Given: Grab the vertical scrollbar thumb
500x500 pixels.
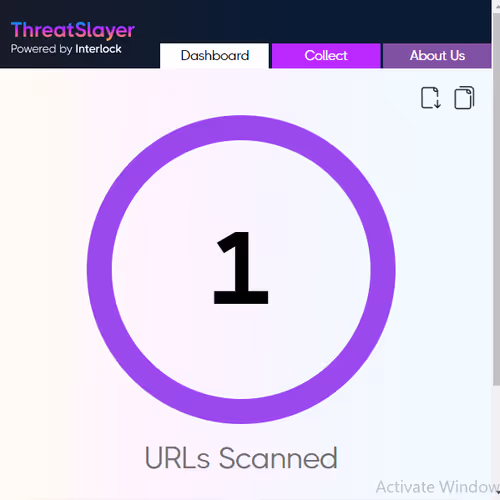Looking at the screenshot, I should 496,200.
